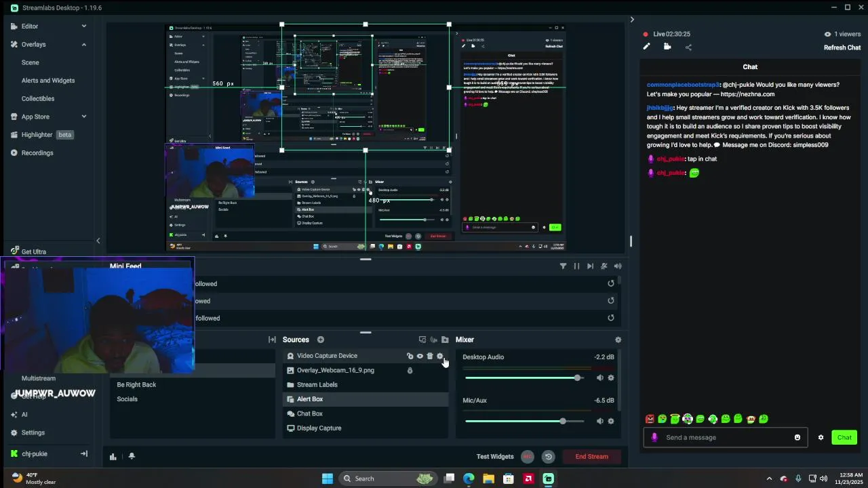This screenshot has width=868, height=488.
Task: Replay the first followed event
Action: click(x=610, y=284)
